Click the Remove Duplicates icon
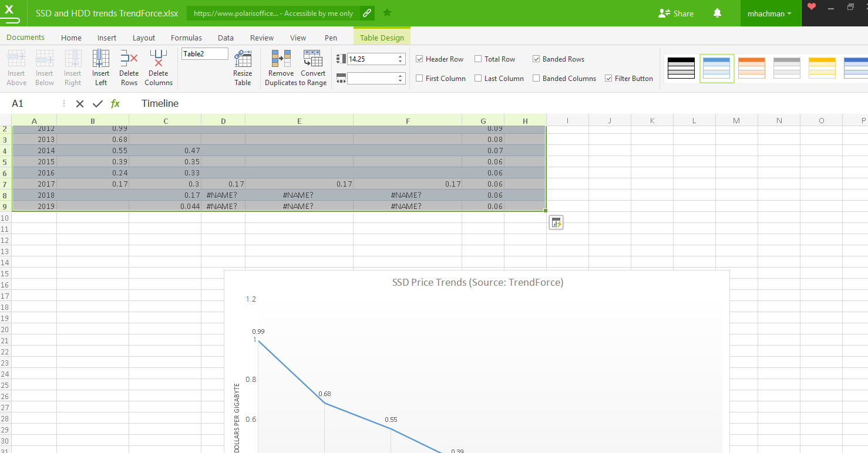868x453 pixels. 281,59
